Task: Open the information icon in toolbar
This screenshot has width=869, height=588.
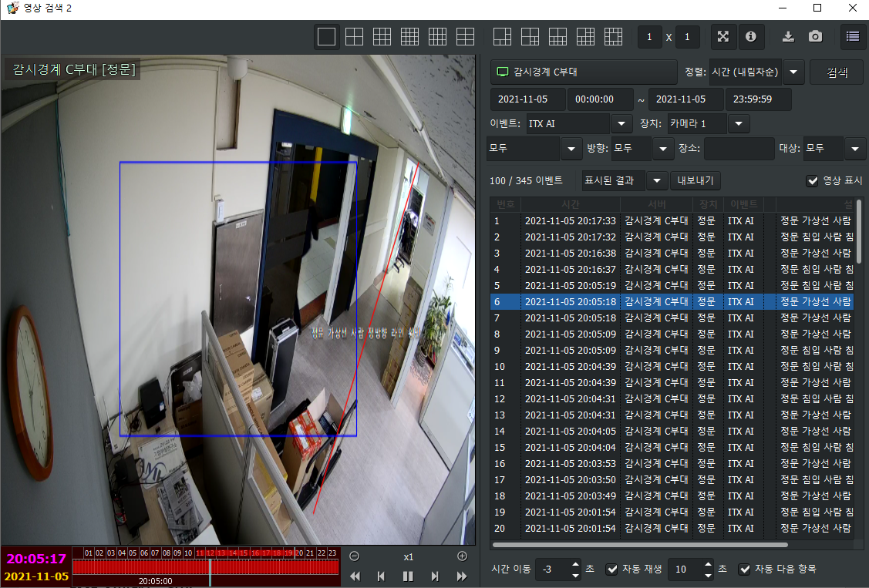Action: [x=751, y=37]
